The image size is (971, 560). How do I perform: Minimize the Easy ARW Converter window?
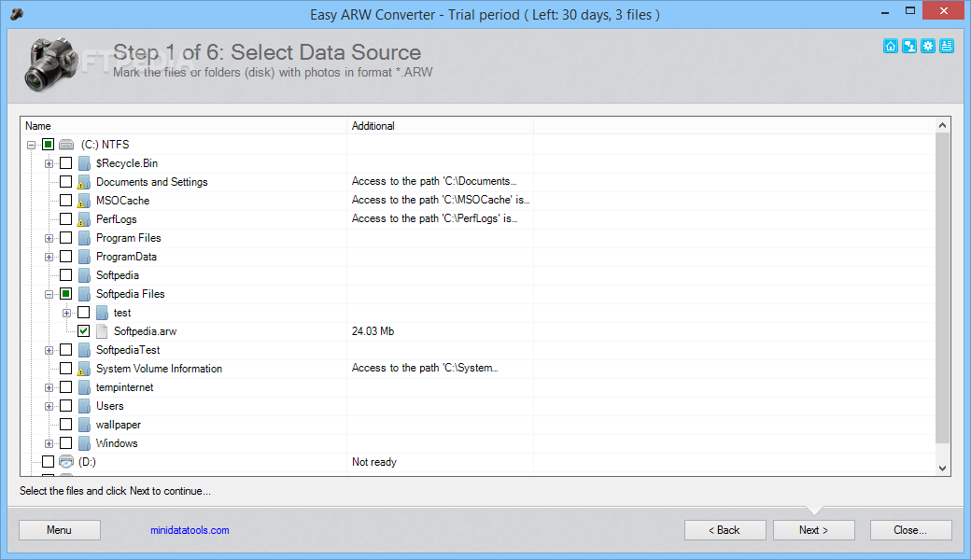point(885,12)
